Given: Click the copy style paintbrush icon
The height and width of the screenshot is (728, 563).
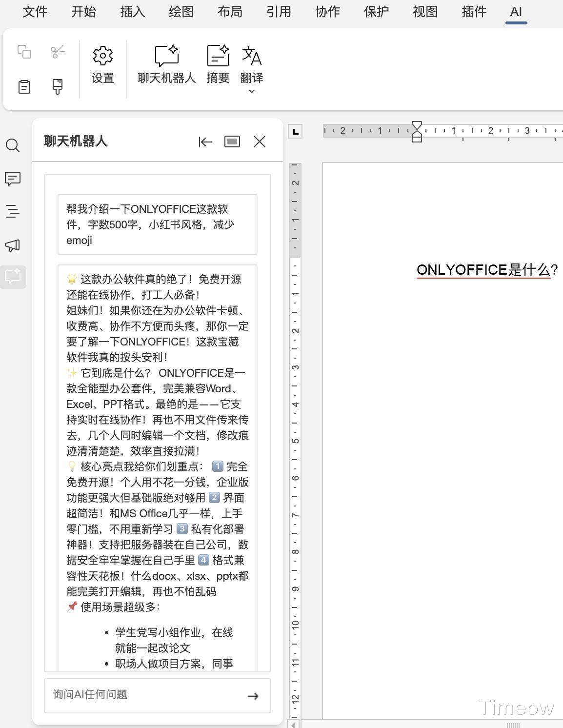Looking at the screenshot, I should 58,87.
